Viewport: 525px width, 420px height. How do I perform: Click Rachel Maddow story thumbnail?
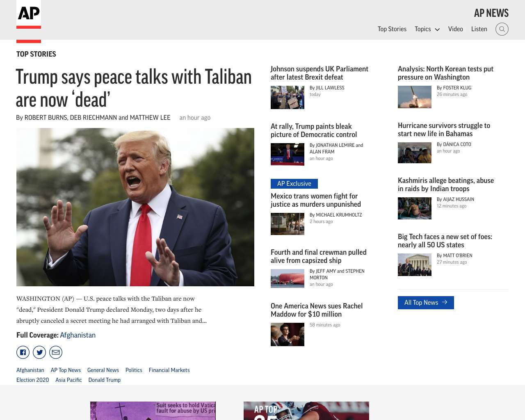click(288, 334)
